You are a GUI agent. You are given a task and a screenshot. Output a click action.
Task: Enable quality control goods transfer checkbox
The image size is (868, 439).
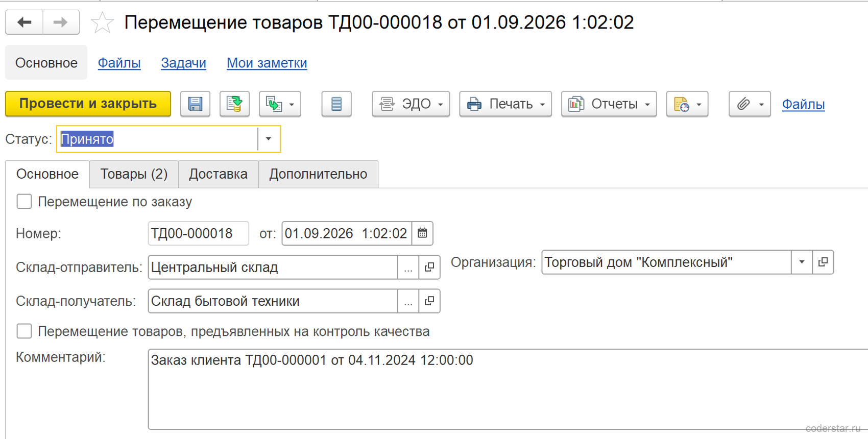(24, 331)
